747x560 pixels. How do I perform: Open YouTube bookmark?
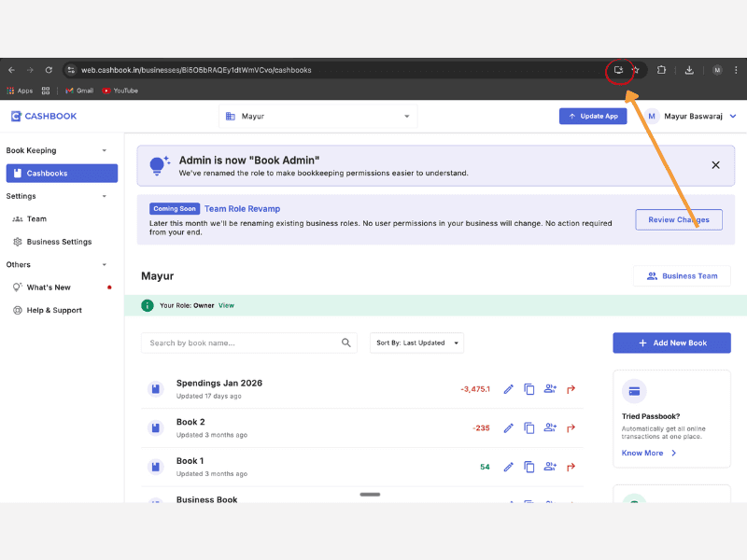coord(120,91)
